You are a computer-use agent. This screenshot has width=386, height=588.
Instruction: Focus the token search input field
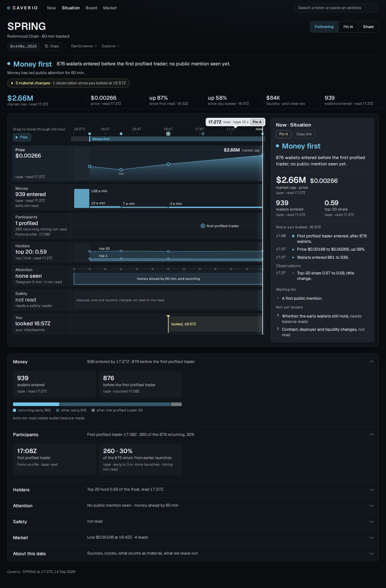click(x=336, y=8)
